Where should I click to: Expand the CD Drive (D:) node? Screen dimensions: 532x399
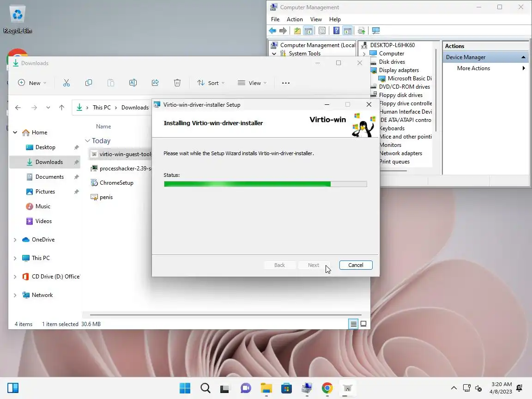[15, 277]
